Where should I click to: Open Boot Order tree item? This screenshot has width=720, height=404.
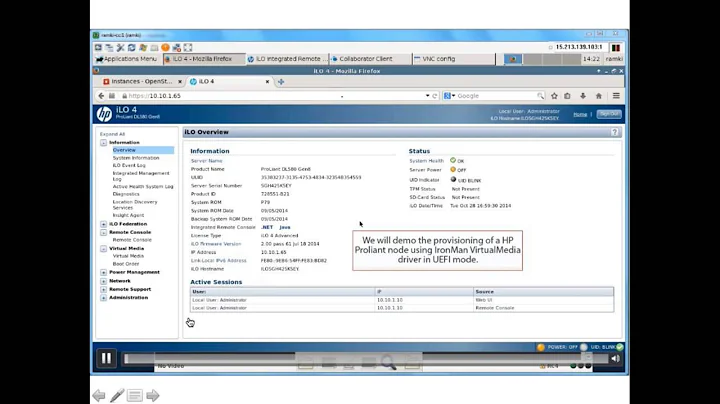coord(126,264)
